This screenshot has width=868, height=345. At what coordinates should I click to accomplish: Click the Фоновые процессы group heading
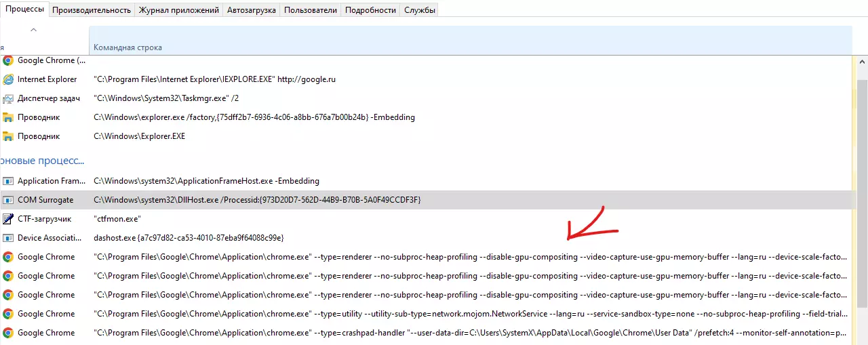(x=42, y=161)
